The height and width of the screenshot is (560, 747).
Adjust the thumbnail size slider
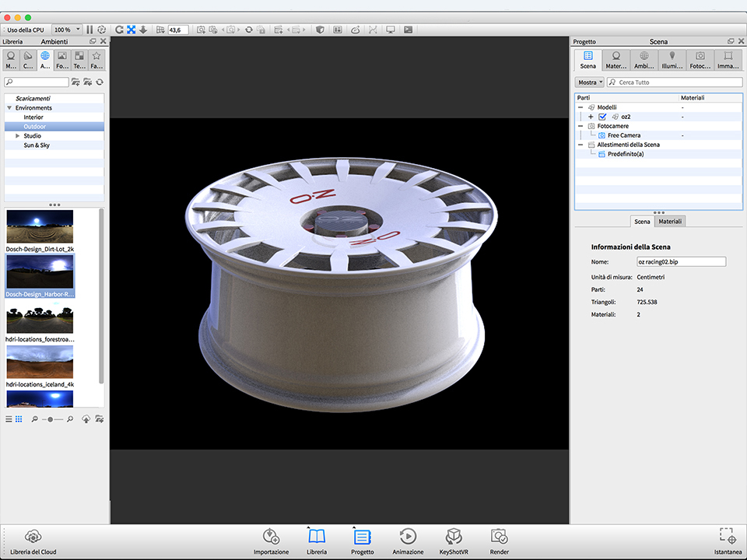[x=51, y=419]
